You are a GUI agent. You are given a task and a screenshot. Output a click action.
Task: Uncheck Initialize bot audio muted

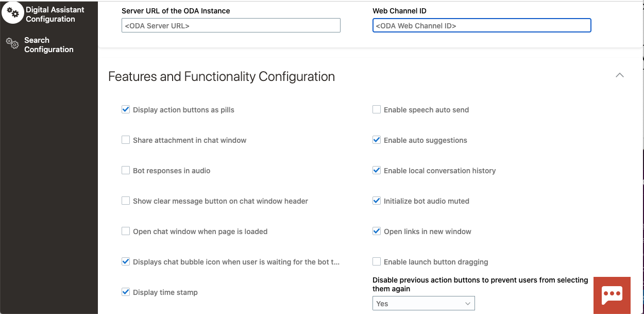(x=377, y=201)
